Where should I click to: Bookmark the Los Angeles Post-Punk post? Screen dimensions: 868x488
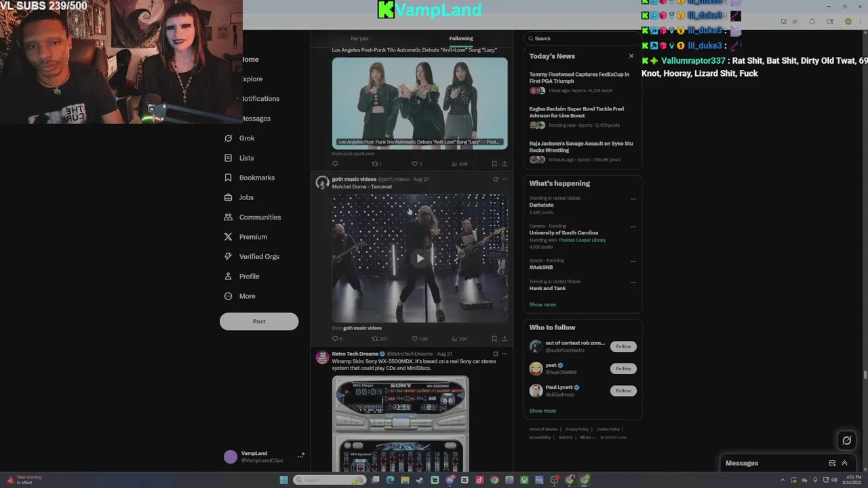[494, 163]
